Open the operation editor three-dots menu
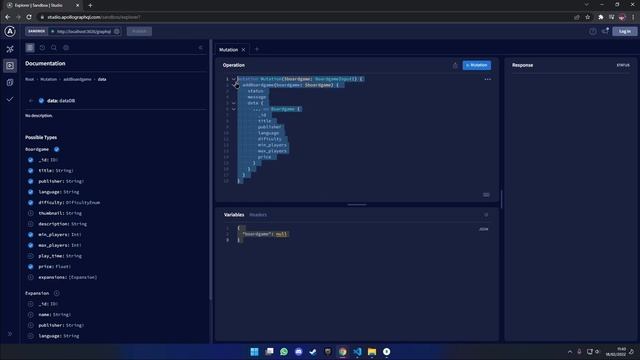Viewport: 640px width, 360px height. pyautogui.click(x=487, y=79)
